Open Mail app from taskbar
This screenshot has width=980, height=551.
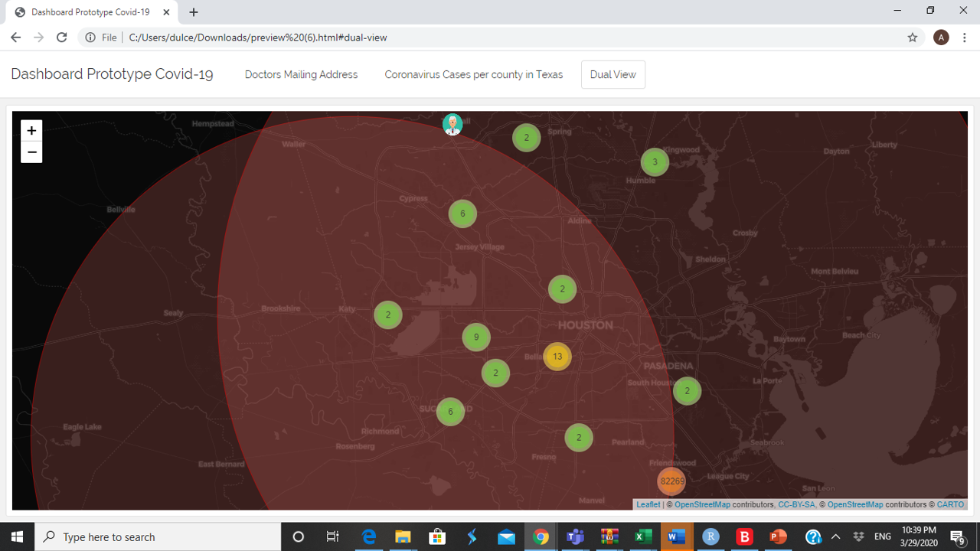[506, 536]
